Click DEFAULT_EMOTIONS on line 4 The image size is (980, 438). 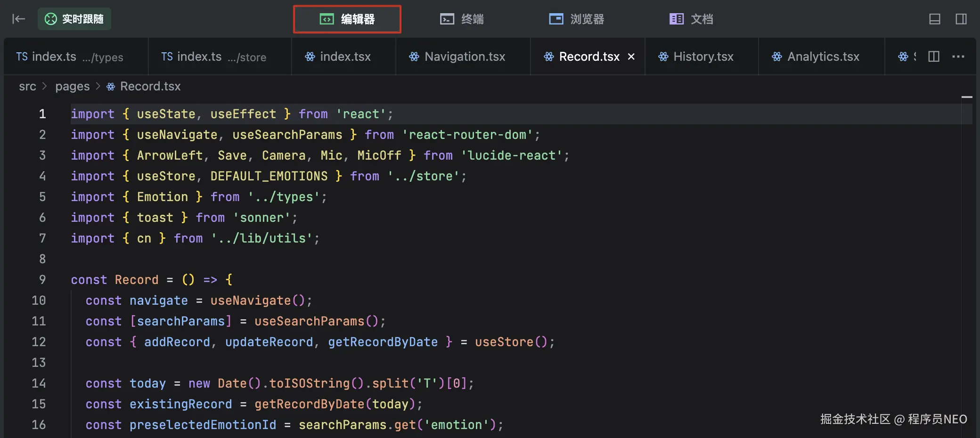[x=269, y=176]
